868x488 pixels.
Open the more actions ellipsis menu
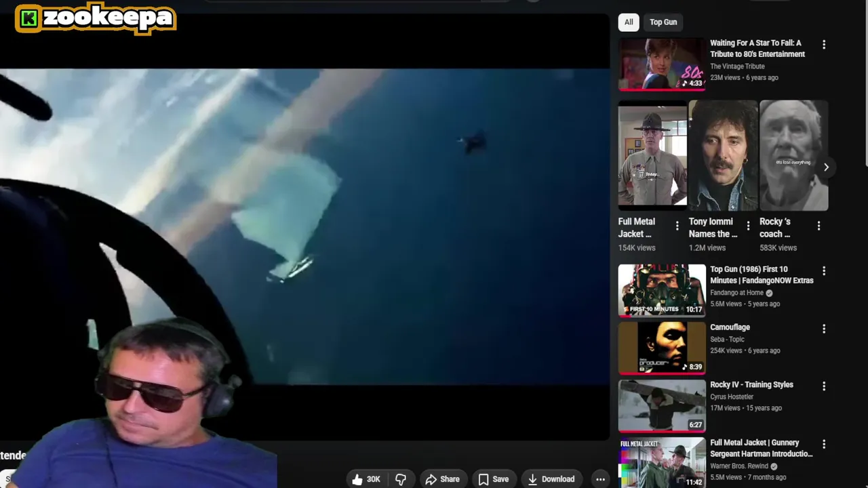pyautogui.click(x=600, y=479)
